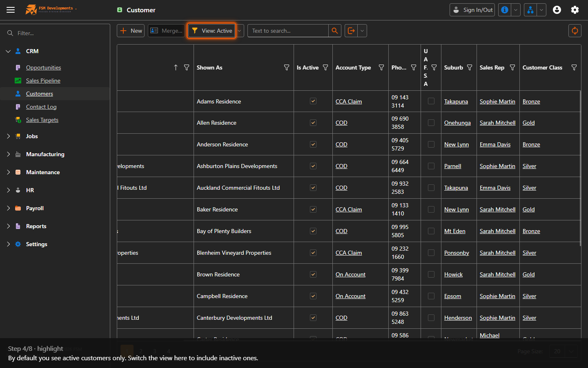Expand the Payroll tree section
588x368 pixels.
pos(8,208)
